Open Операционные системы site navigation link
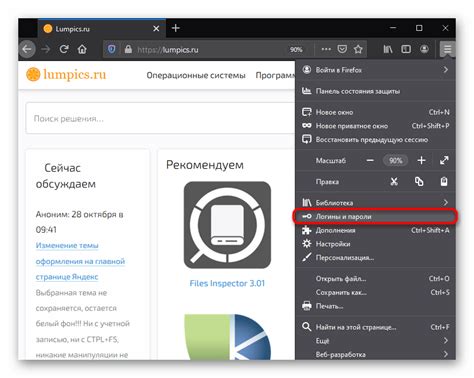474x378 pixels. click(196, 75)
